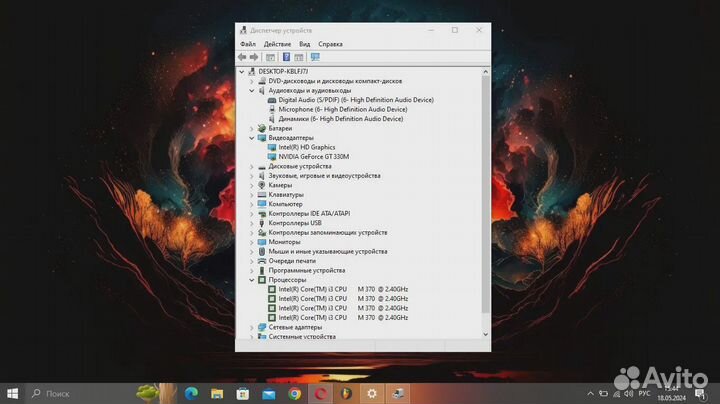Toggle the action pane toolbar icon

(x=299, y=57)
